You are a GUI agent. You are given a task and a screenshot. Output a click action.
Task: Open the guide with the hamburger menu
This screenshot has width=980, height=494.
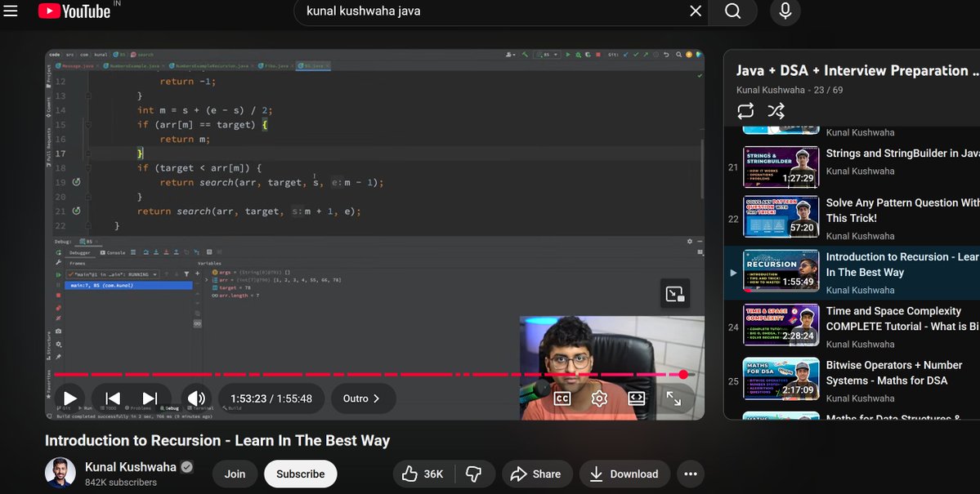point(11,11)
